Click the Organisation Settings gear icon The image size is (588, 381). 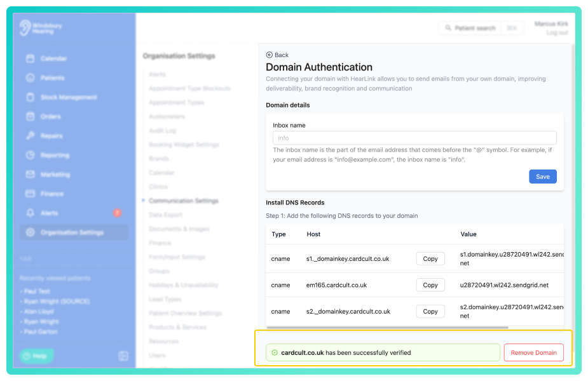(31, 232)
